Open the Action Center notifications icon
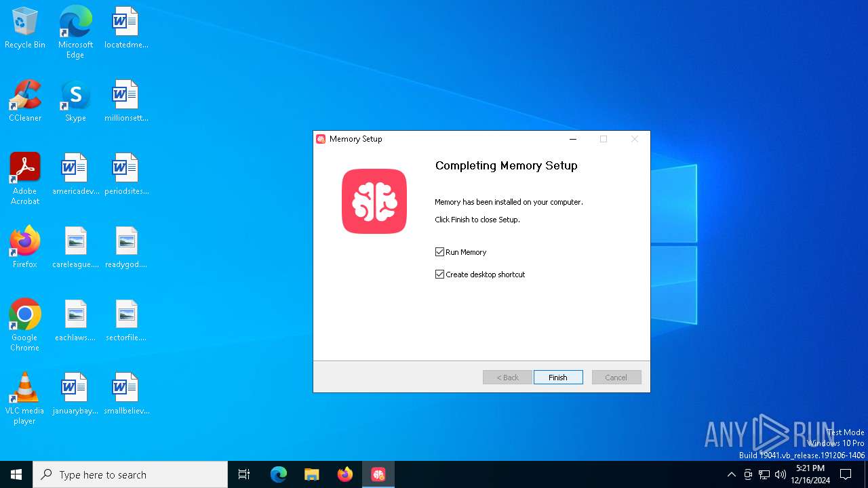Viewport: 868px width, 488px height. pyautogui.click(x=846, y=474)
